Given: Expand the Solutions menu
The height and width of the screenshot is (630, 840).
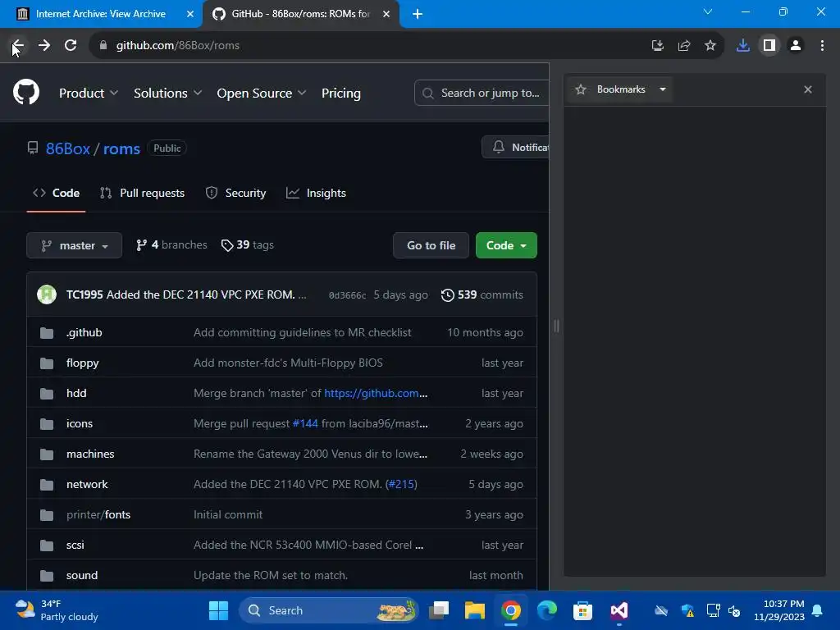Looking at the screenshot, I should (x=167, y=94).
